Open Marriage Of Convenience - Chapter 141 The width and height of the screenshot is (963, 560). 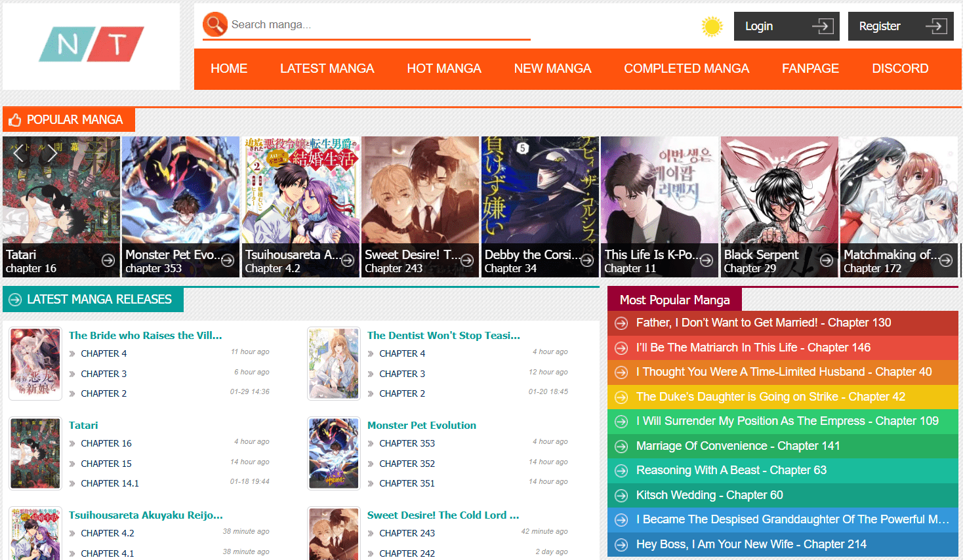point(738,446)
